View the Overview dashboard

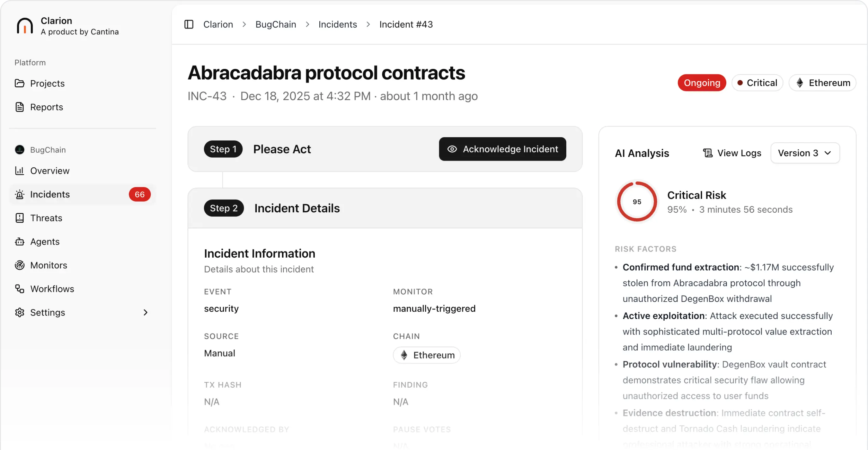[50, 171]
